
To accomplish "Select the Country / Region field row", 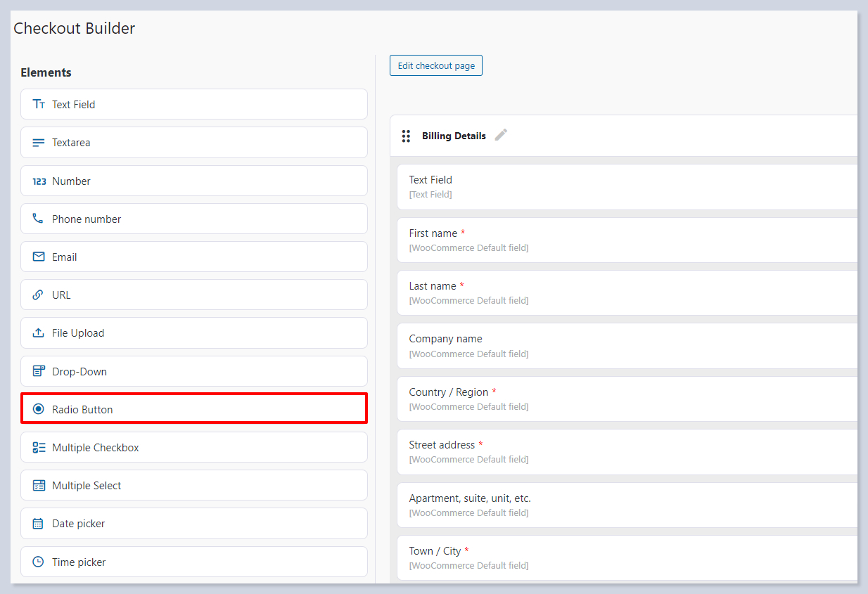I will pos(626,399).
